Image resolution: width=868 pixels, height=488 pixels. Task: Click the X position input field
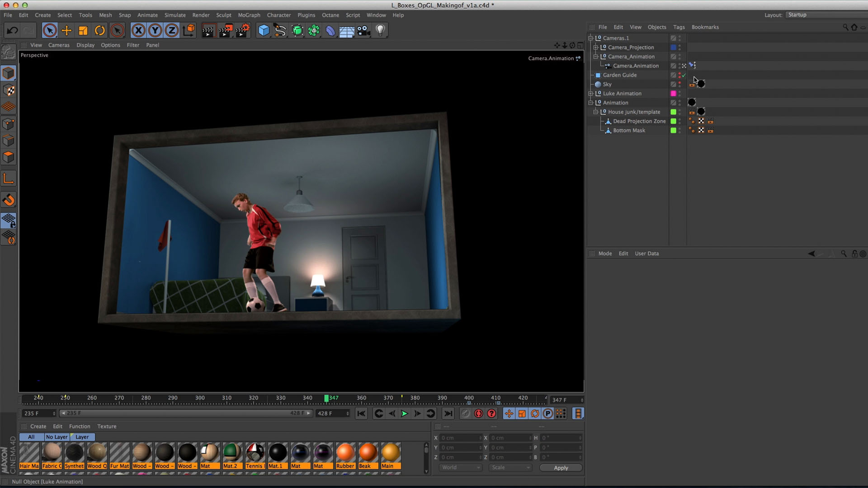(461, 438)
